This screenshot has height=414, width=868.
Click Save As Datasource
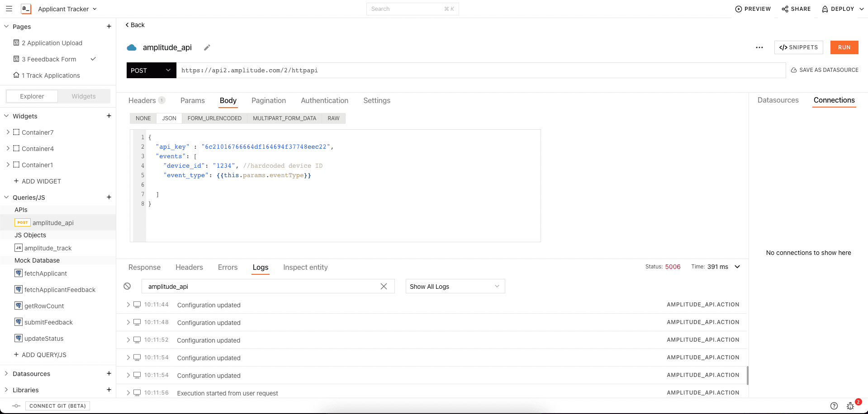(x=824, y=70)
